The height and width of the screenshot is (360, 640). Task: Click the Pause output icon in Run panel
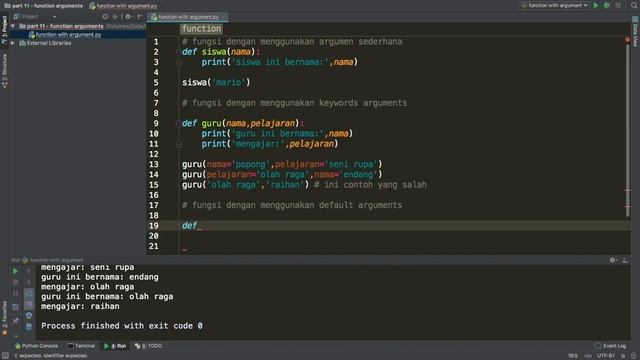(x=16, y=293)
